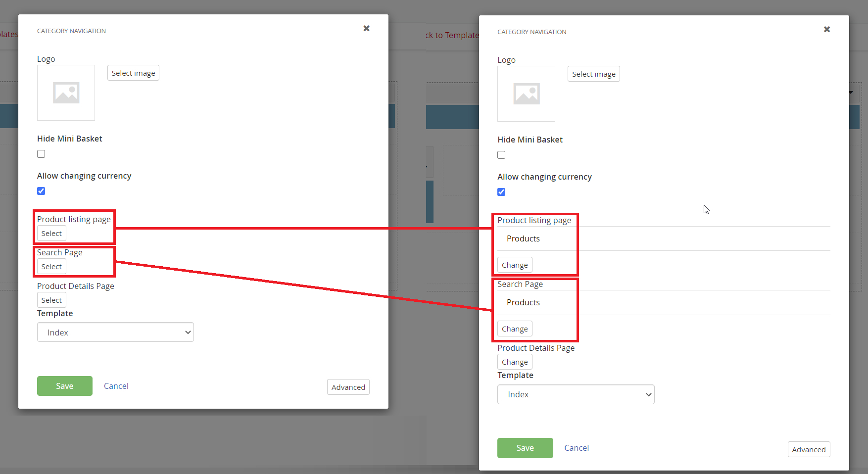Click Select under Search Page
The width and height of the screenshot is (868, 474).
point(51,266)
